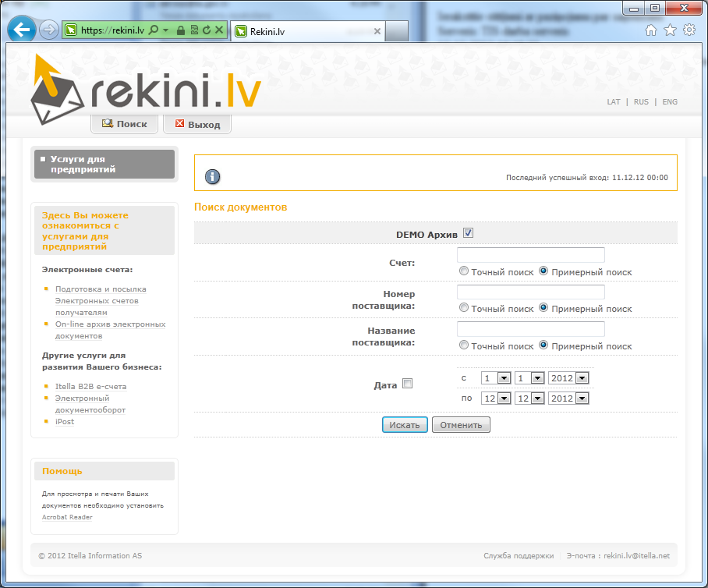Viewport: 708px width, 588px height.
Task: Click the browser Forward arrow
Action: [x=48, y=30]
